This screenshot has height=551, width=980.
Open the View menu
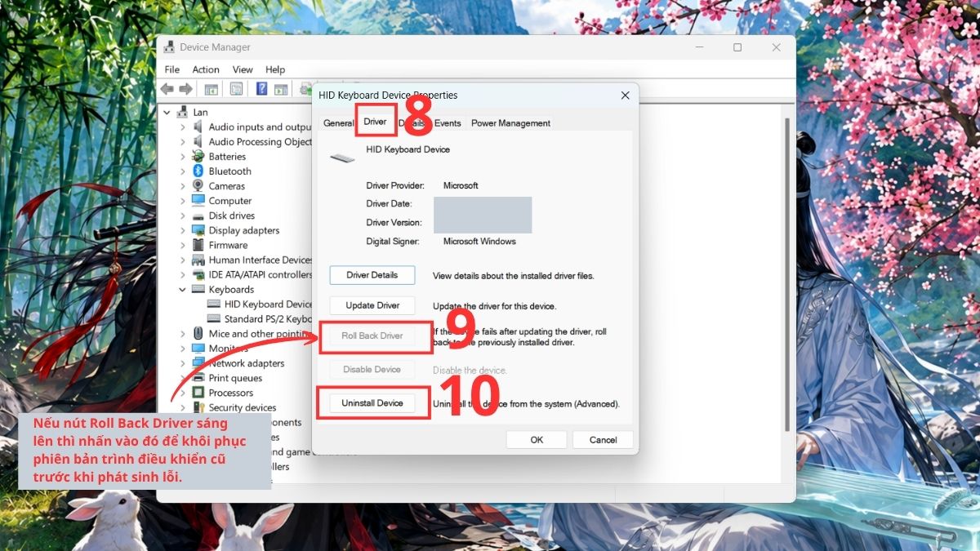coord(243,69)
